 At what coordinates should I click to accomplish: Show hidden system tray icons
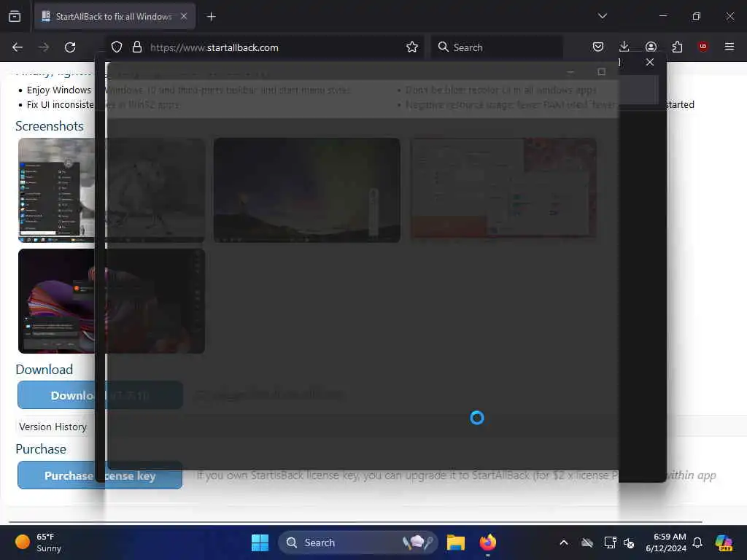(564, 542)
